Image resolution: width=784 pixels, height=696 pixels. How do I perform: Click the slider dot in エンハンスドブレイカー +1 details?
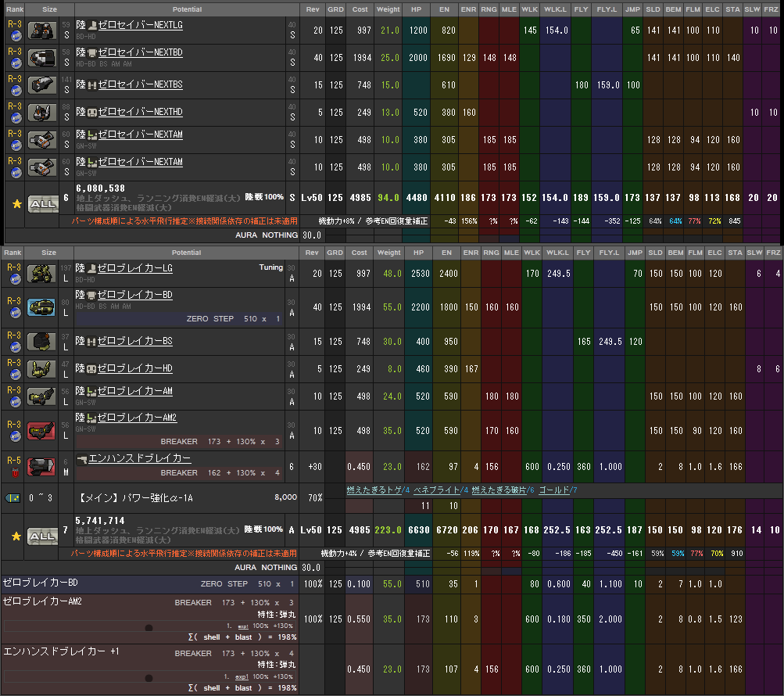pyautogui.click(x=149, y=679)
